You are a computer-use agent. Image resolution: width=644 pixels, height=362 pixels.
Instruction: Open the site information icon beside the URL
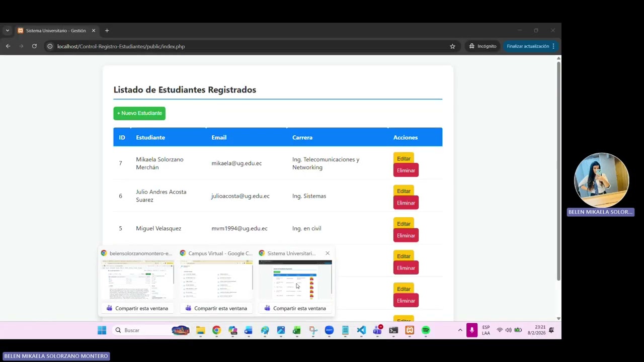point(50,46)
